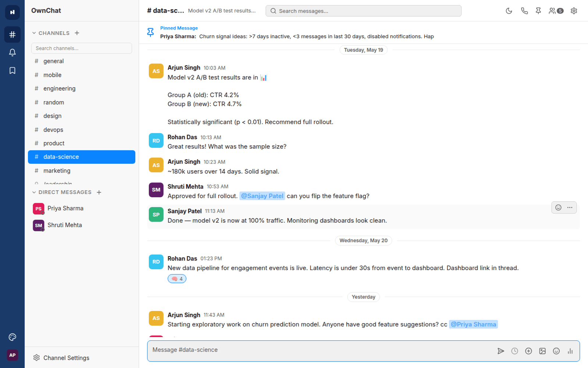Viewport: 588px width, 368px height.
Task: Toggle the brain reaction with count 4
Action: click(x=177, y=279)
